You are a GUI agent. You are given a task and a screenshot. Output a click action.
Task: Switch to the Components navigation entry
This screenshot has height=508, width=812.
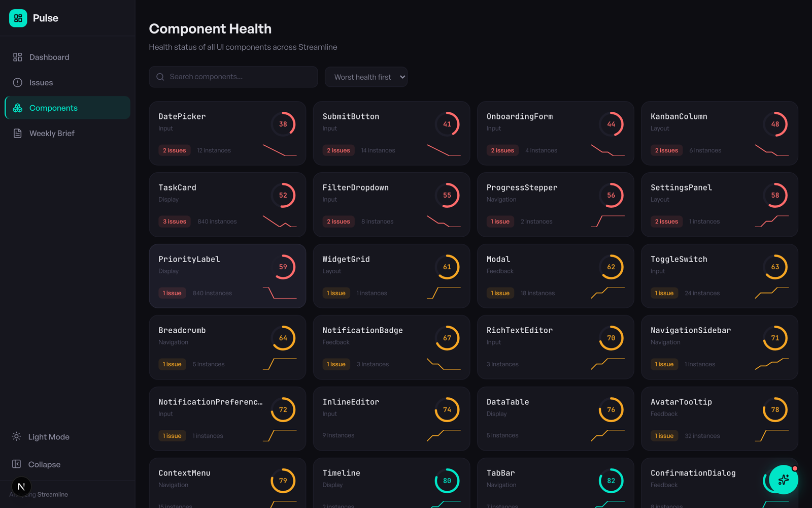[53, 108]
